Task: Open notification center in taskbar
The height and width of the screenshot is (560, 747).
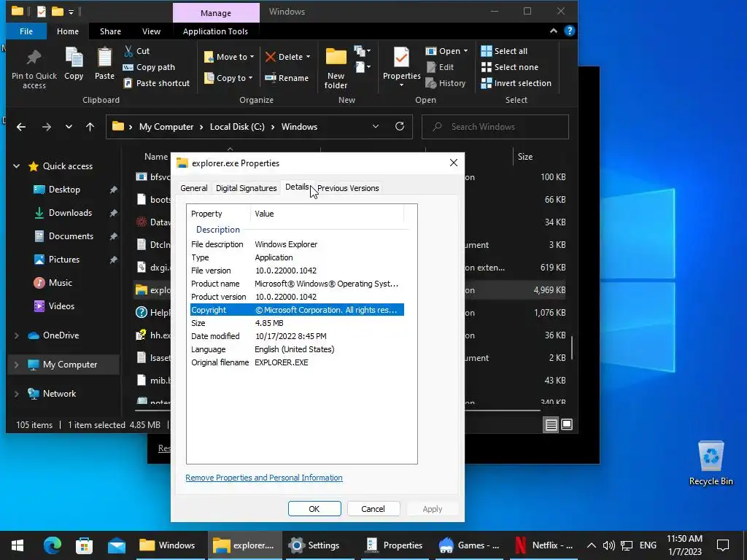Action: click(723, 545)
